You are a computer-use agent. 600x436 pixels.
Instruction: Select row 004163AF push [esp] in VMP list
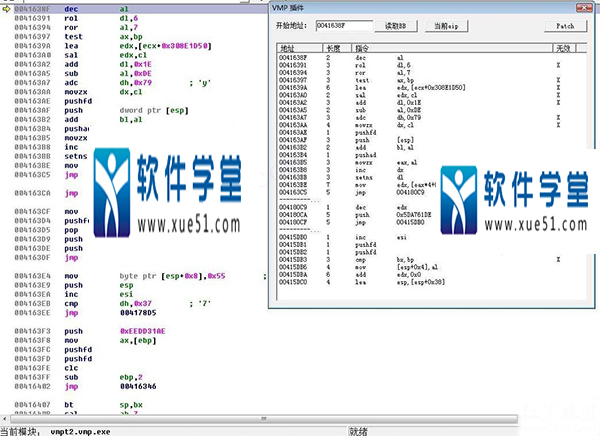432,140
